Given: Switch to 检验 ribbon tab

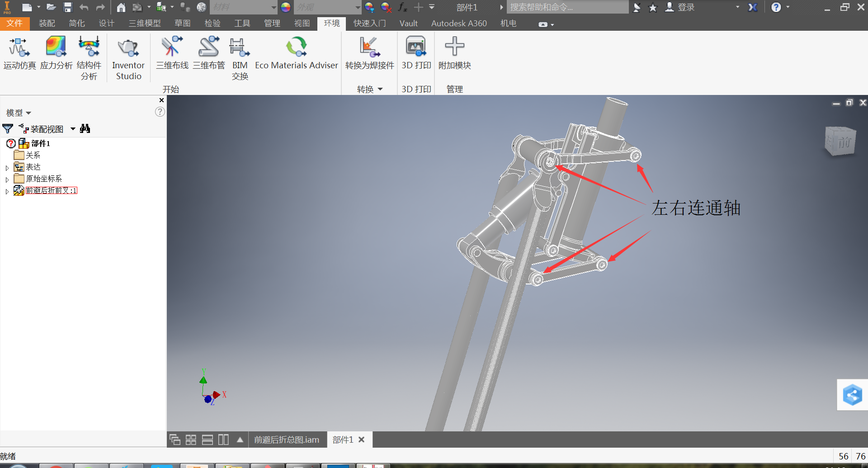Looking at the screenshot, I should [212, 24].
